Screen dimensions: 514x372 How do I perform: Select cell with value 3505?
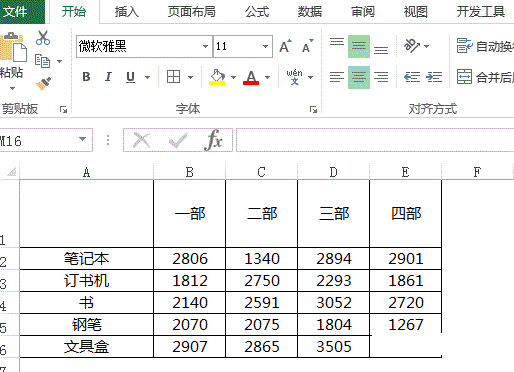(333, 347)
